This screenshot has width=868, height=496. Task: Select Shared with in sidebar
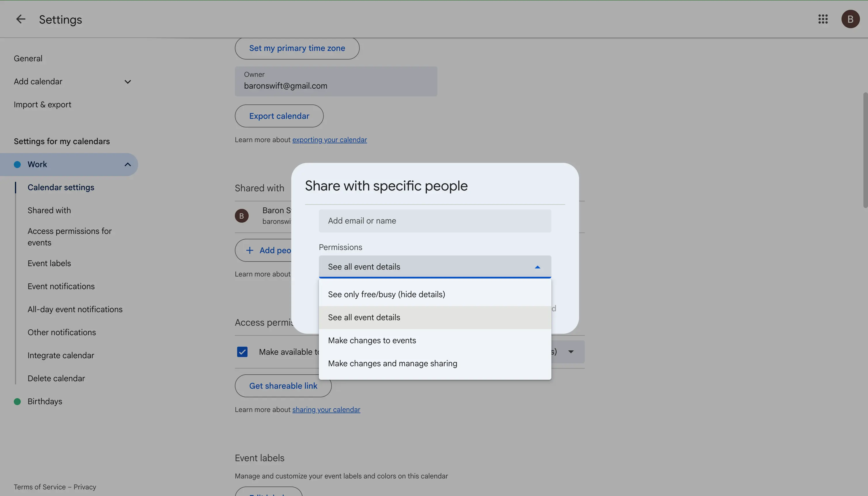[50, 211]
